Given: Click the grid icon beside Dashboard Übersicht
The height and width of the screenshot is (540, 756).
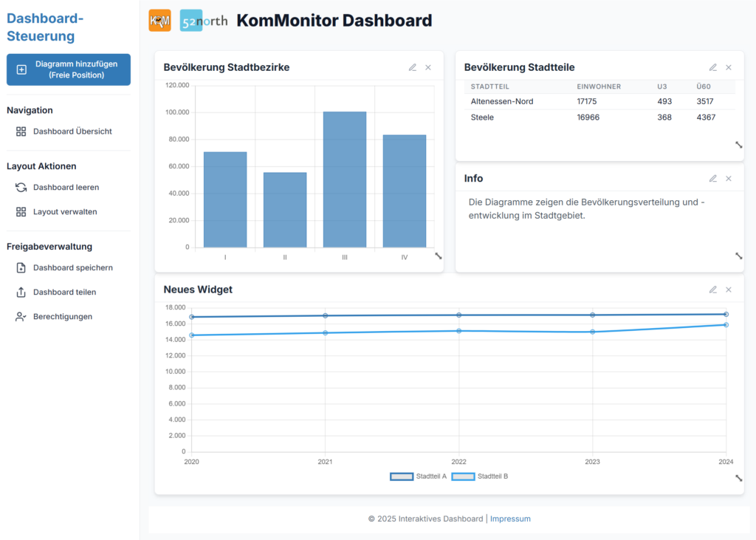Looking at the screenshot, I should (x=21, y=131).
